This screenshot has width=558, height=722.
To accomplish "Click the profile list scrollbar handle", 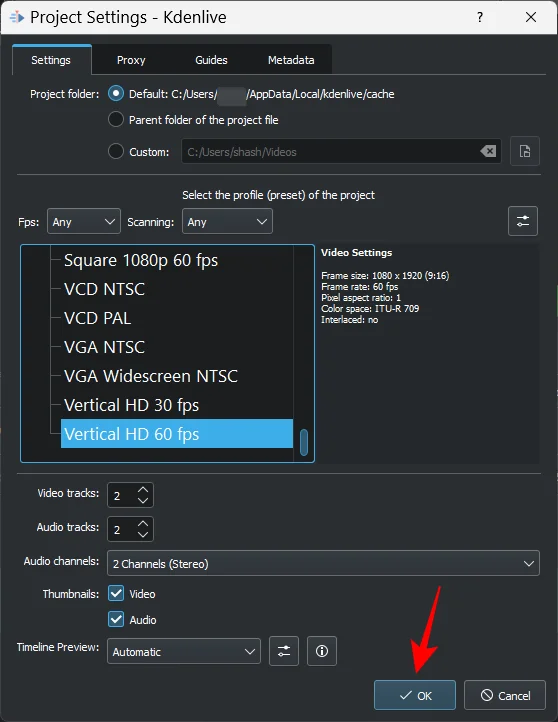I will click(303, 443).
